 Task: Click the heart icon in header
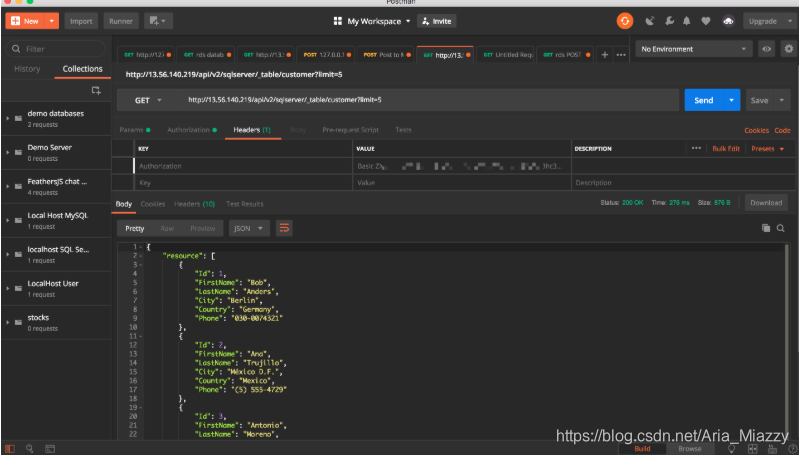click(706, 21)
